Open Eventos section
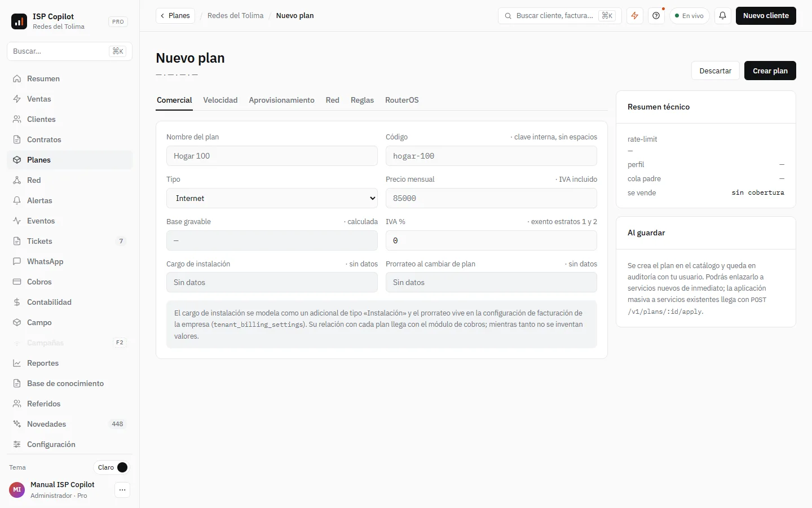 pyautogui.click(x=69, y=221)
